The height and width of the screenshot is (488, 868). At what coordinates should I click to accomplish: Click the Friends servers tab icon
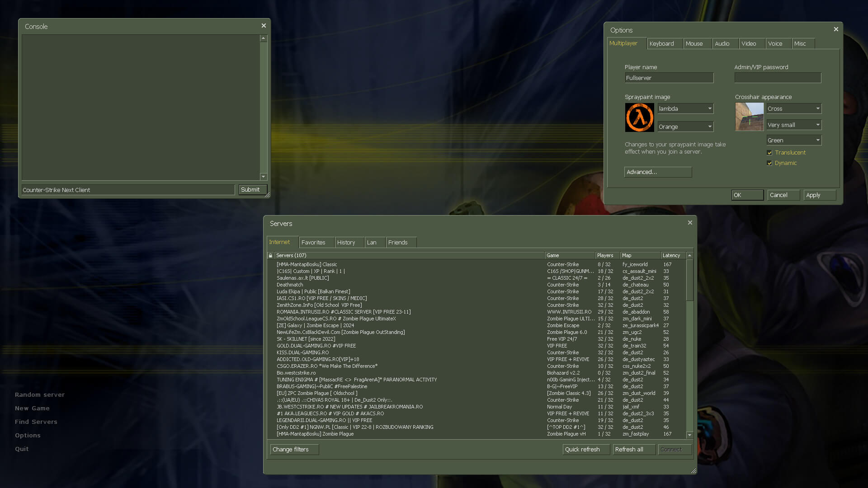(398, 242)
